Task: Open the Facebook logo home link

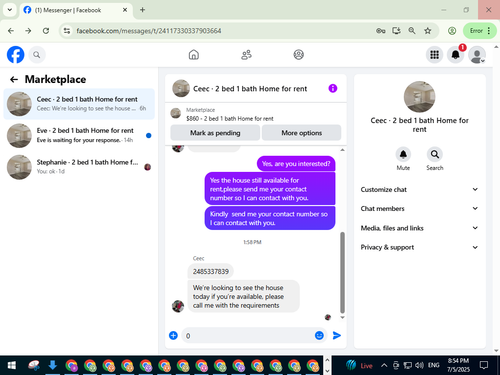Action: click(x=15, y=55)
